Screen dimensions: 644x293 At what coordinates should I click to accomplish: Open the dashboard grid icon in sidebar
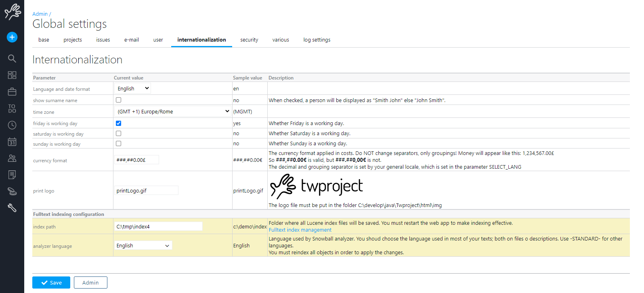coord(12,75)
